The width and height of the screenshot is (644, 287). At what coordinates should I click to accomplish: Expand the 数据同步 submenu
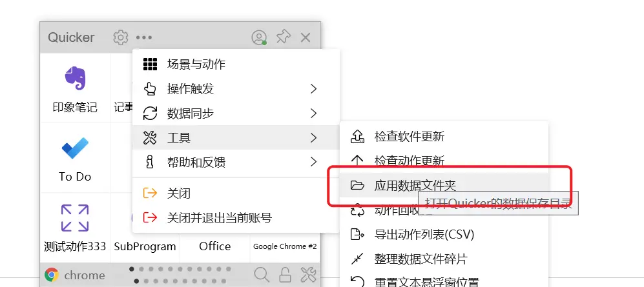coord(236,113)
